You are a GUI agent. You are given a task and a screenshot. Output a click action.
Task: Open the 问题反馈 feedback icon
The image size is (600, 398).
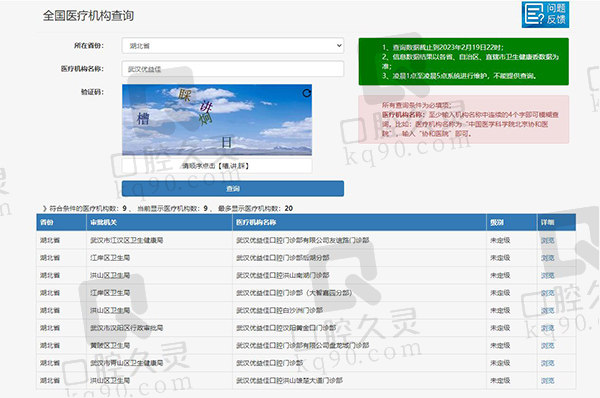545,14
